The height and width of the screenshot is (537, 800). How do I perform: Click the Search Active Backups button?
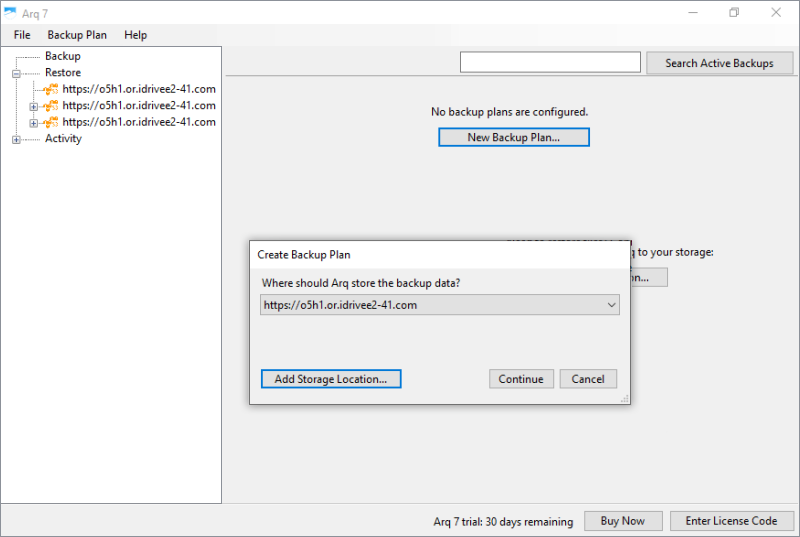(x=720, y=63)
